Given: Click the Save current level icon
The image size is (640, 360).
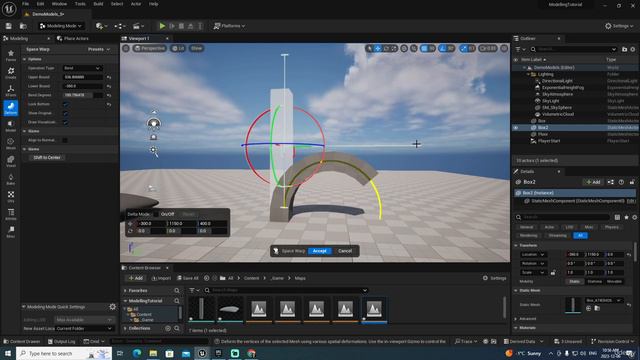Looking at the screenshot, I should pos(9,26).
